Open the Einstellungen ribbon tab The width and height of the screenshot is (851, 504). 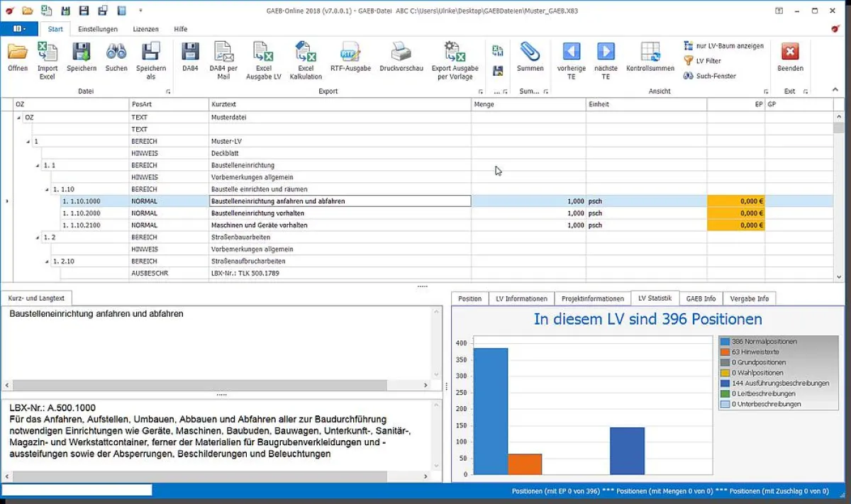click(98, 29)
